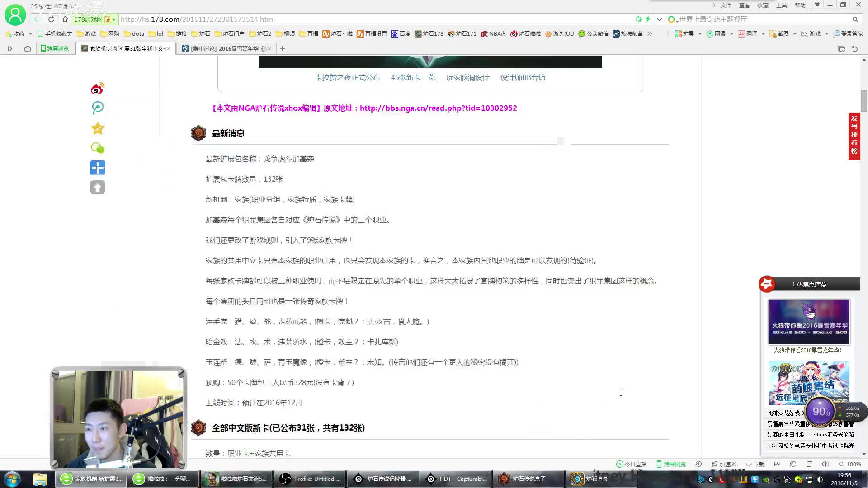Mute page sound from the status bar speaker
Image resolution: width=868 pixels, height=488 pixels.
pyautogui.click(x=826, y=464)
